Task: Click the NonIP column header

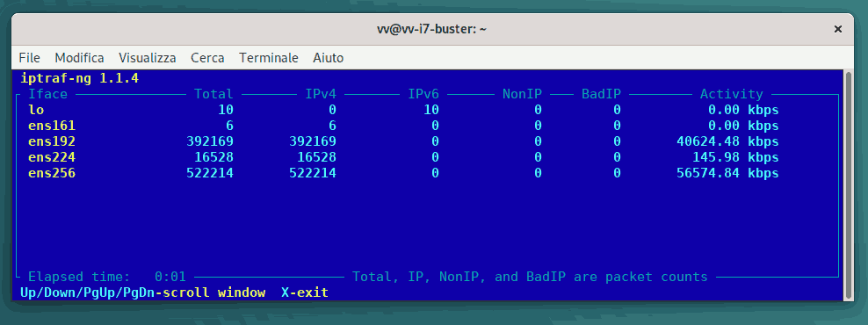Action: (522, 94)
